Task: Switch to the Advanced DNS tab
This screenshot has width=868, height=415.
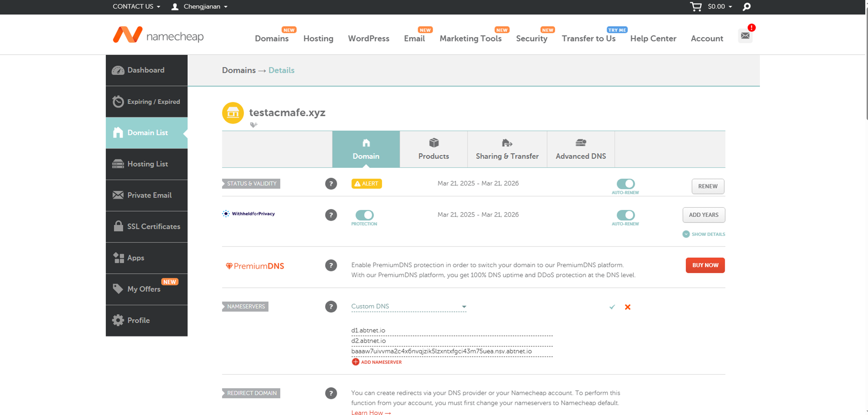Action: (581, 149)
